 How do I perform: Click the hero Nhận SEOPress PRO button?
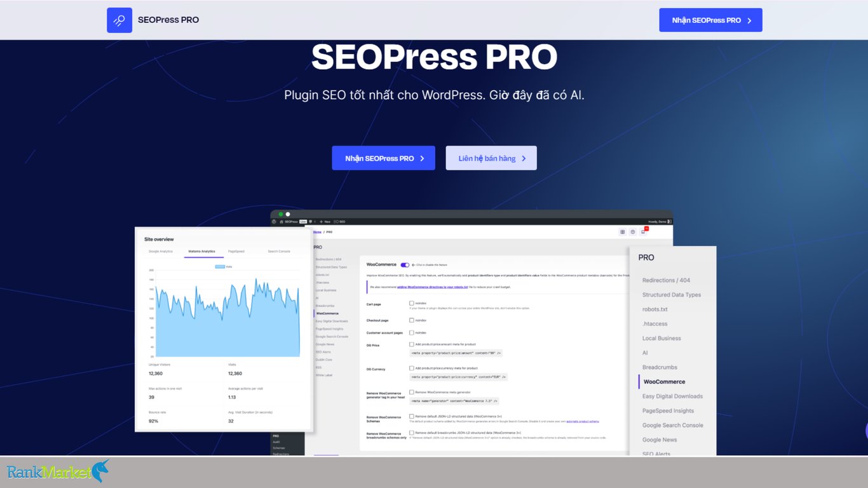(383, 158)
